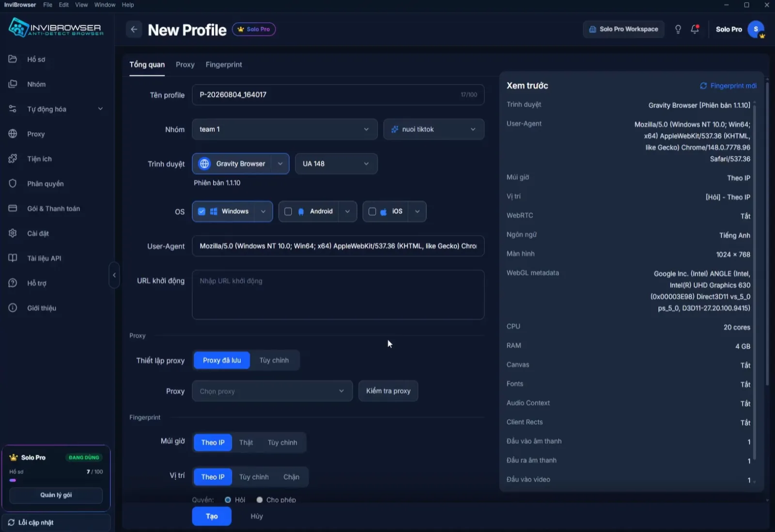Image resolution: width=775 pixels, height=532 pixels.
Task: Switch to the Proxy tab
Action: 185,64
